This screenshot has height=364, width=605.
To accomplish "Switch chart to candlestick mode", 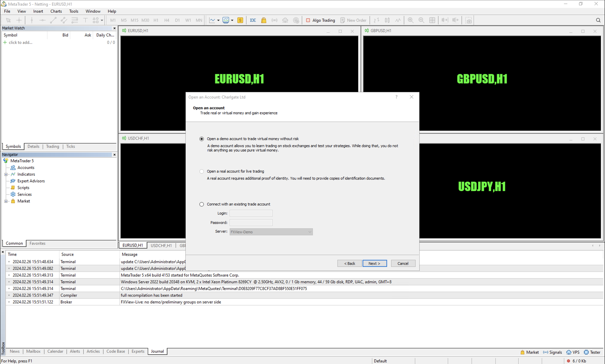I will (387, 20).
